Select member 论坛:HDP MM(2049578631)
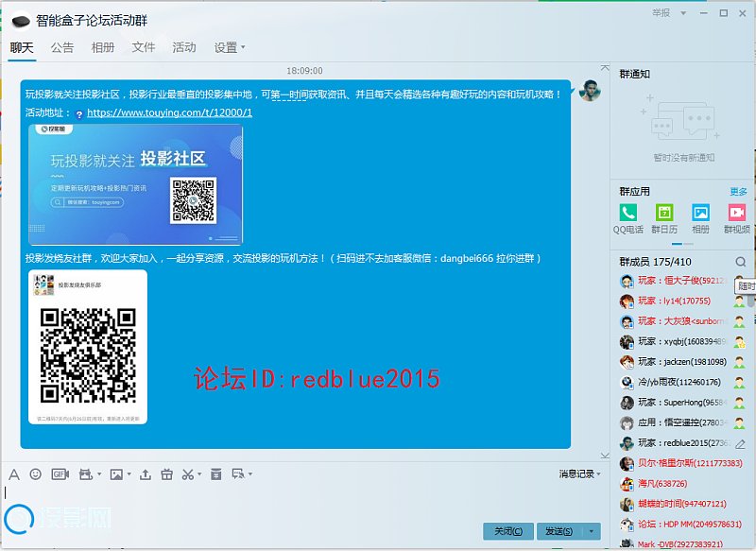This screenshot has width=756, height=551. pos(682,524)
